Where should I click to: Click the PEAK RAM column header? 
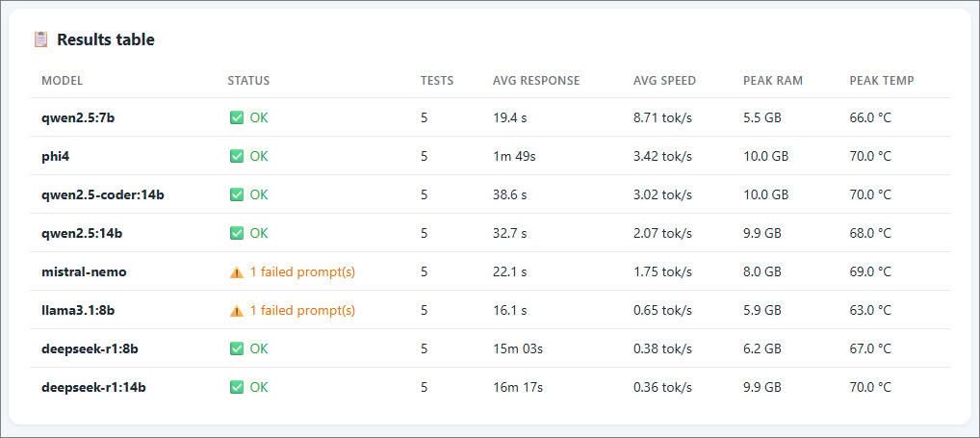point(772,81)
